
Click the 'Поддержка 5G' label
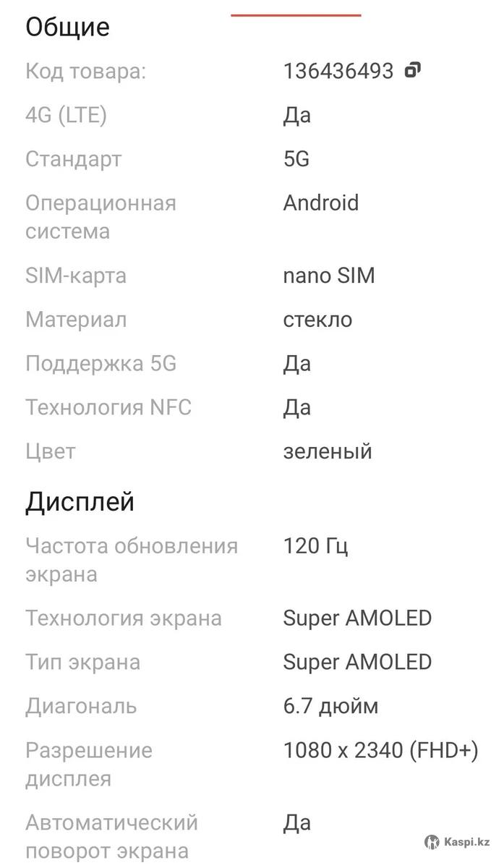[x=101, y=363]
